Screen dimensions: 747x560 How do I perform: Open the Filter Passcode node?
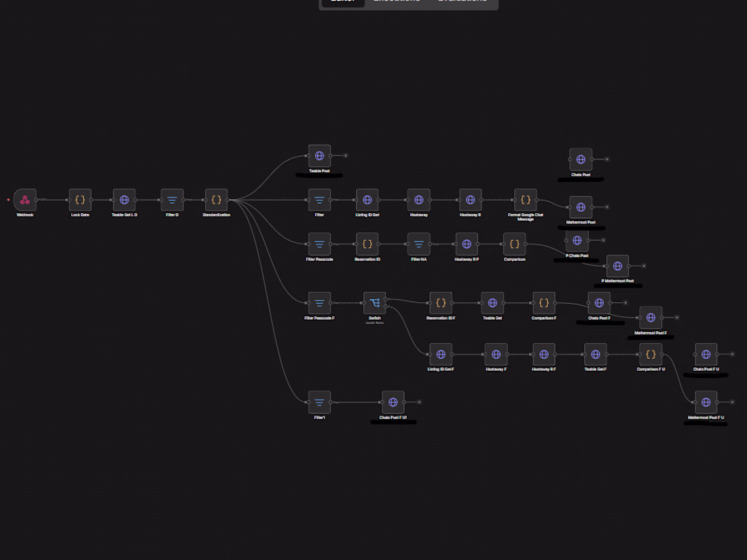point(319,244)
